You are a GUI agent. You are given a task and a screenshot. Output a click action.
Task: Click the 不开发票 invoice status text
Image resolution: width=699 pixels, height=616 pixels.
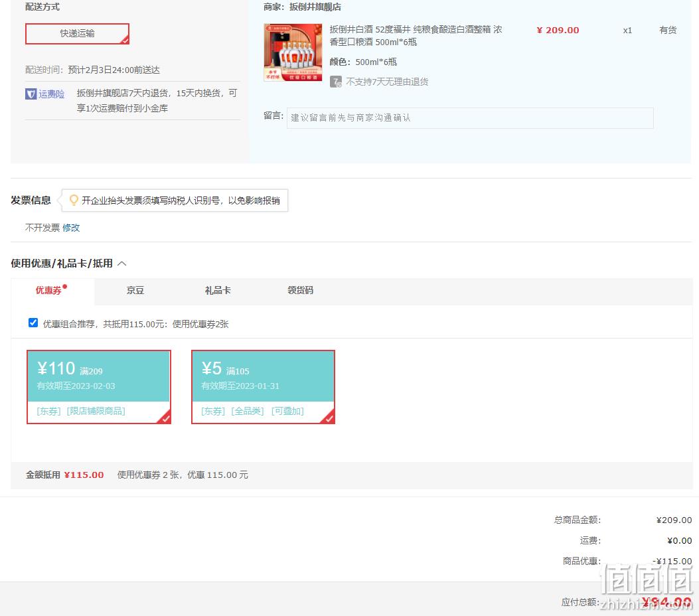42,228
